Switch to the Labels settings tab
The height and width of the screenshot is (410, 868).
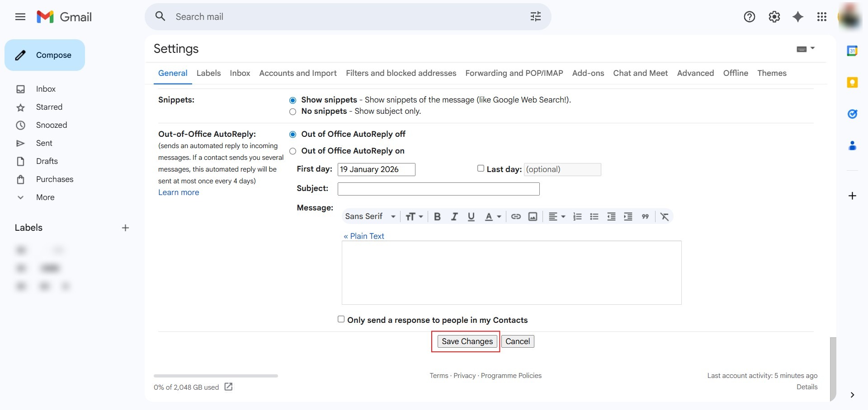[x=208, y=73]
